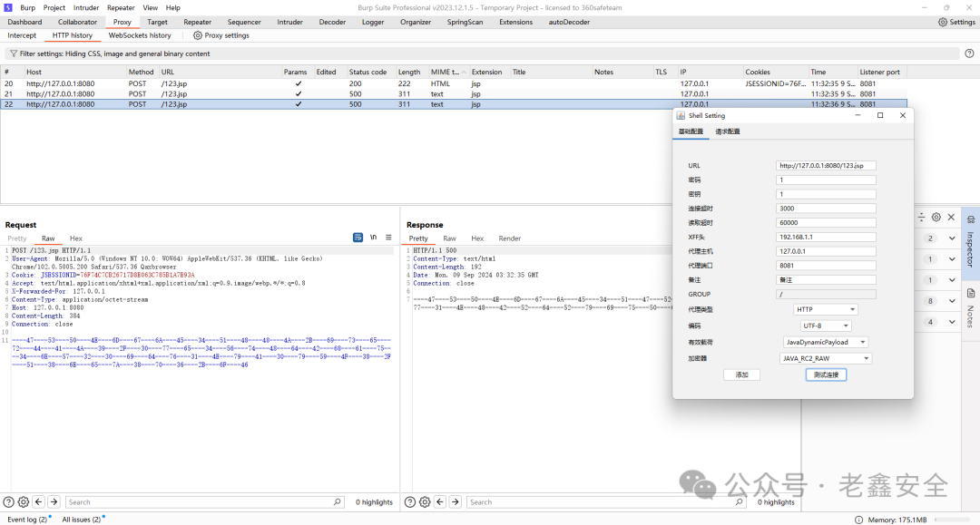Click the URL field in Shell Setting
The width and height of the screenshot is (980, 525).
(x=826, y=165)
